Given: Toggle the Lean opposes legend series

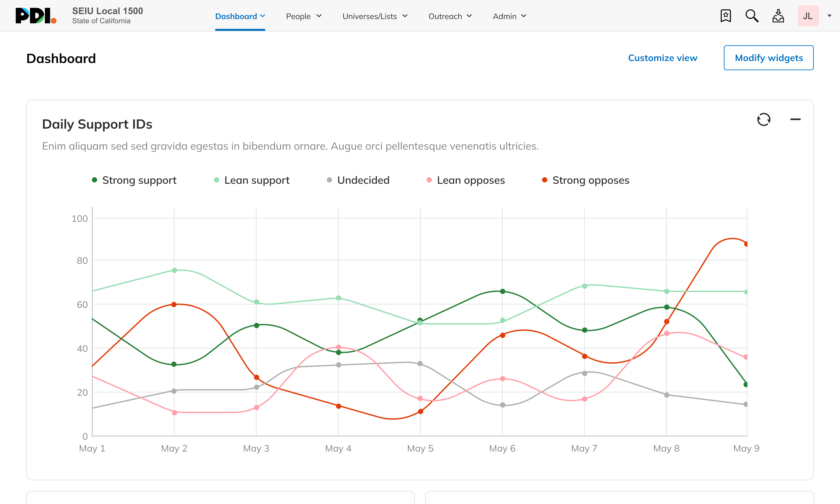Looking at the screenshot, I should click(x=465, y=180).
